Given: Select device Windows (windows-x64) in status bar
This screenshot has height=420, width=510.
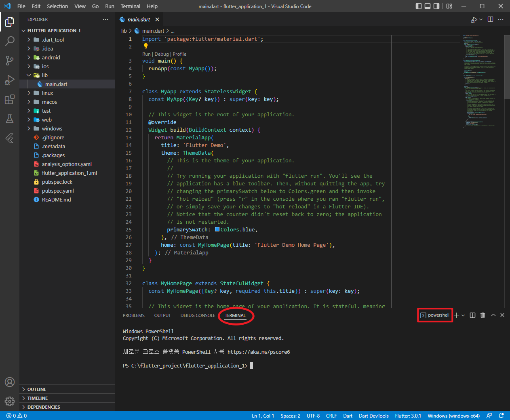Looking at the screenshot, I should (x=453, y=416).
